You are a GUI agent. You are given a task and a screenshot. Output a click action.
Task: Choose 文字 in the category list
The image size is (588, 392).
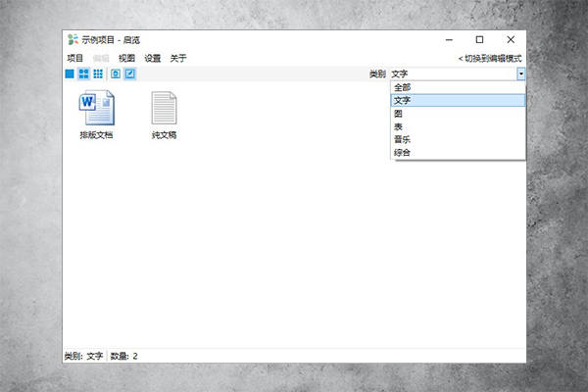click(x=458, y=100)
